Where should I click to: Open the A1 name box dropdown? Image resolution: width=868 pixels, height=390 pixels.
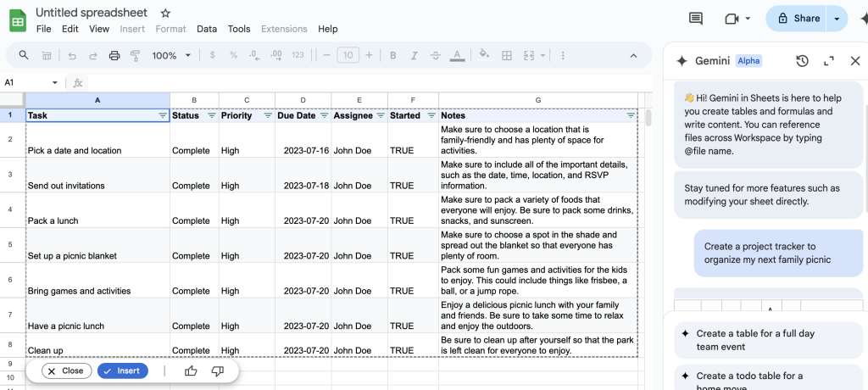(55, 83)
